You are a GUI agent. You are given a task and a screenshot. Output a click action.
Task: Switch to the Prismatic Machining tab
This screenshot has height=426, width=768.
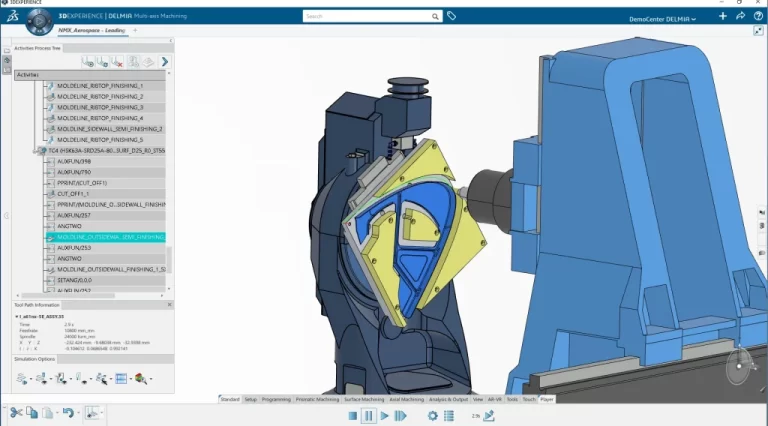(316, 399)
